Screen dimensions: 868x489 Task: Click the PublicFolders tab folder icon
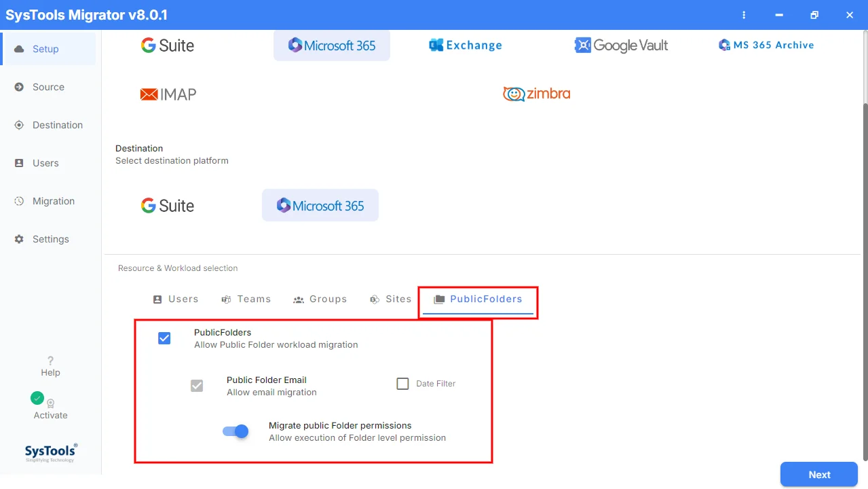(439, 300)
